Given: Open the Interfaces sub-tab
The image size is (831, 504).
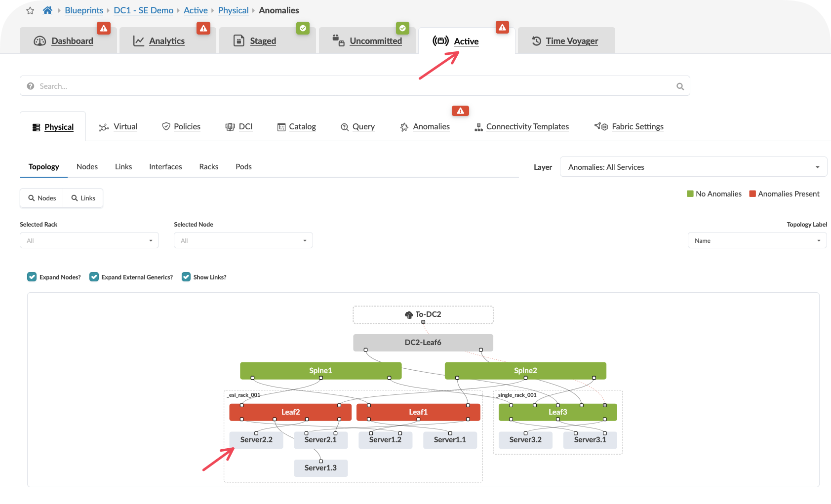Looking at the screenshot, I should (165, 167).
